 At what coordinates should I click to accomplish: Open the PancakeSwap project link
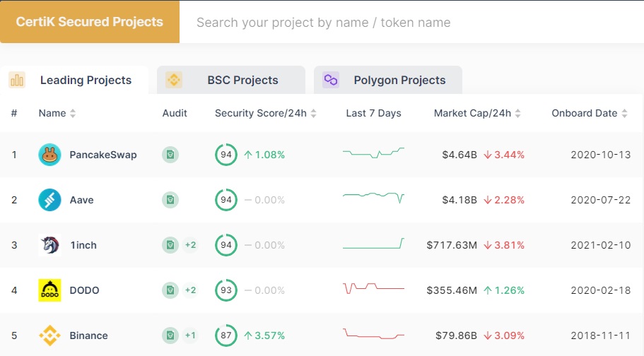103,155
